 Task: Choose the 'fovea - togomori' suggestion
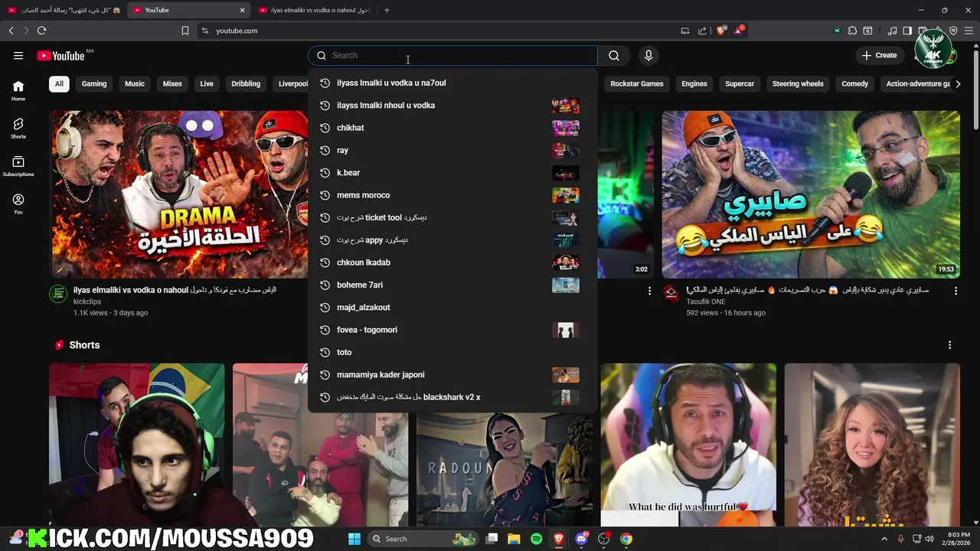tap(452, 330)
